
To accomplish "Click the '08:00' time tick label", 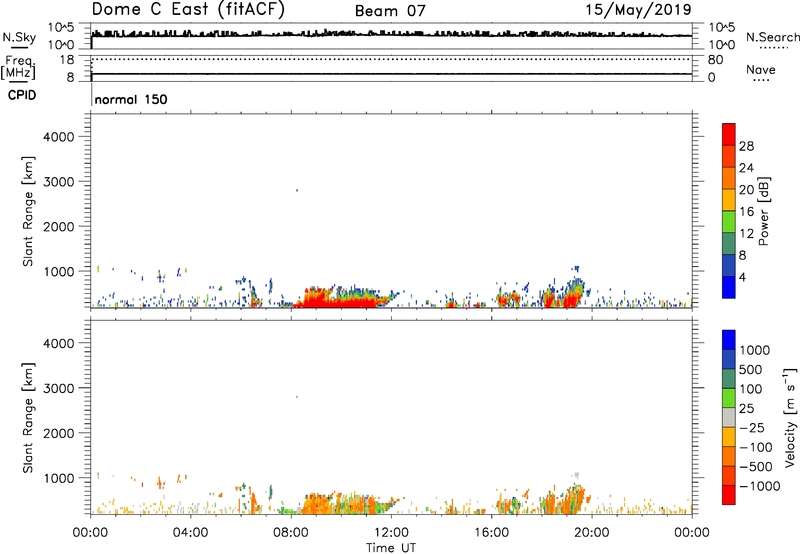I will tap(290, 533).
